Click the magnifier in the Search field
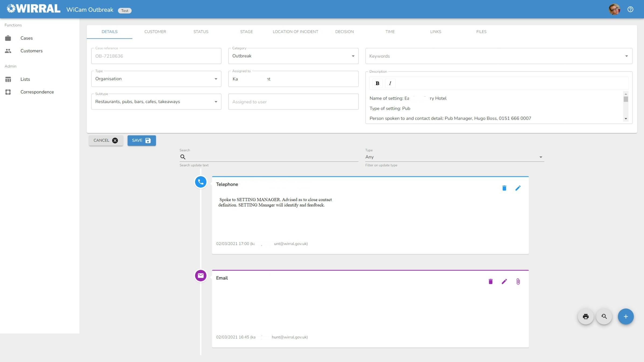 pyautogui.click(x=183, y=157)
